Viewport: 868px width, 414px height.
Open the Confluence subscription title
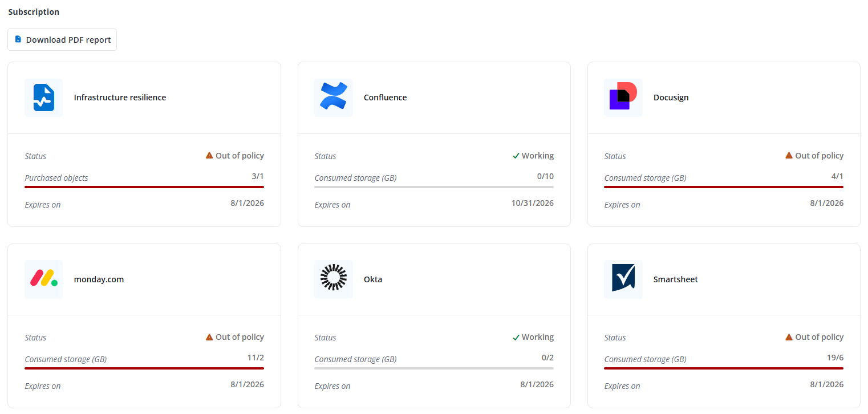pos(385,98)
